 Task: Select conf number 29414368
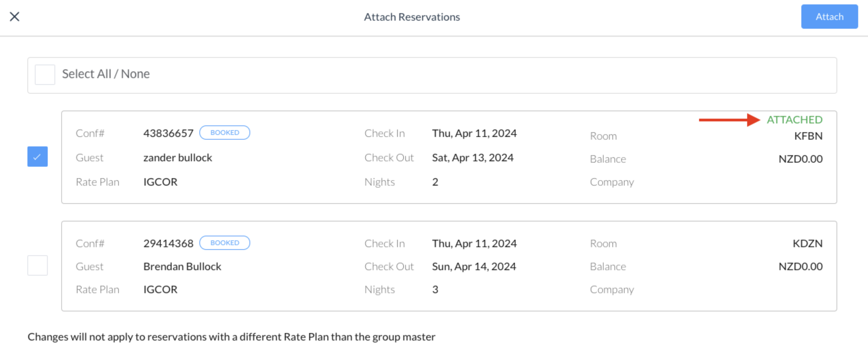pyautogui.click(x=168, y=243)
